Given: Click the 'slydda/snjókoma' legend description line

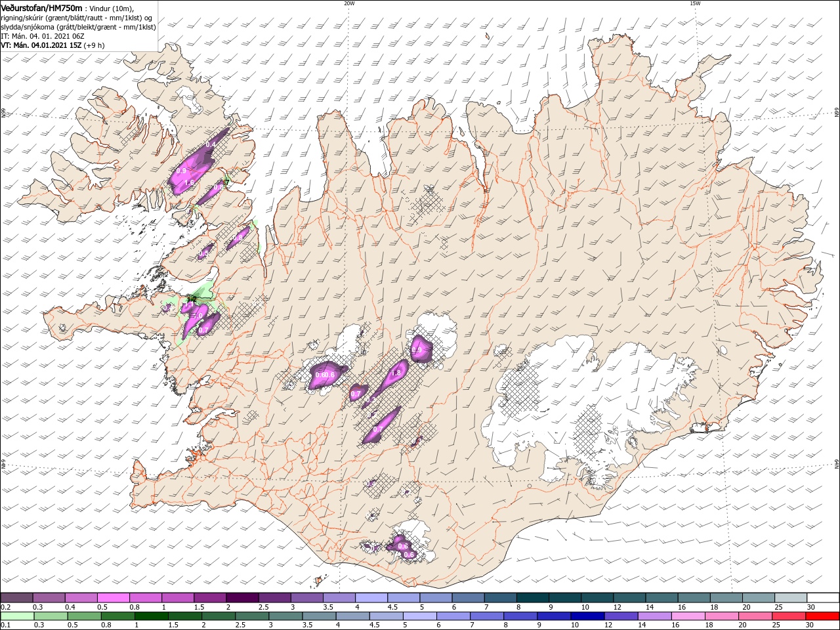Looking at the screenshot, I should [x=78, y=27].
